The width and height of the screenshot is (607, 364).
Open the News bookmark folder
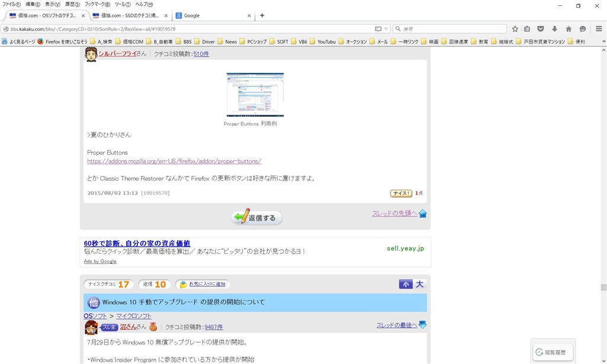227,41
